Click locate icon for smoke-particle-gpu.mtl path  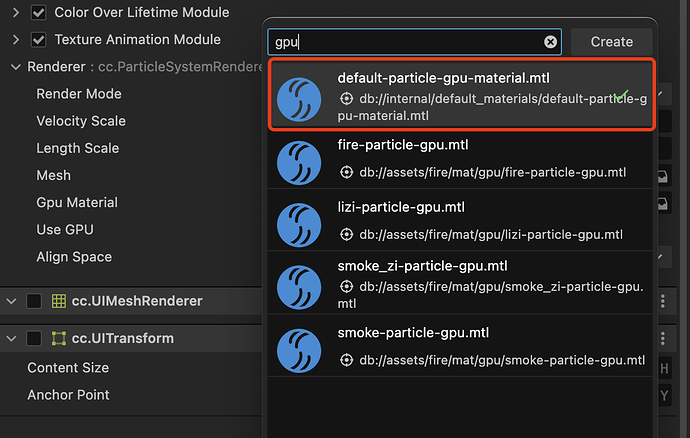(347, 360)
